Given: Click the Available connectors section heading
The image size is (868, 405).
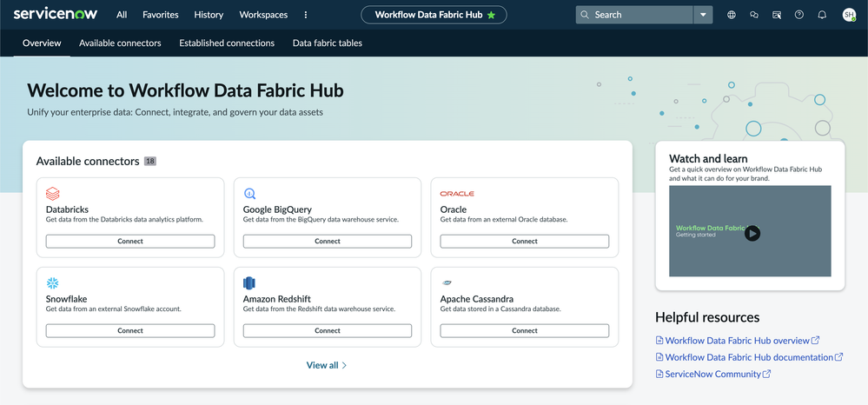Looking at the screenshot, I should point(88,162).
